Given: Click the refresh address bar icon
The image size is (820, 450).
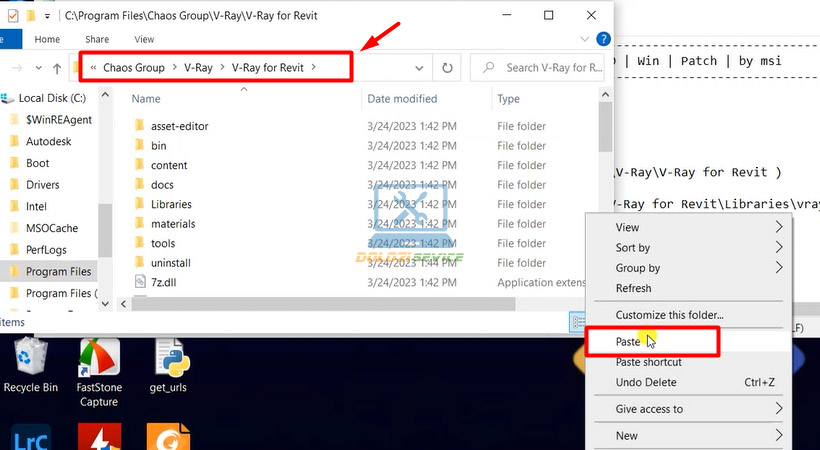Looking at the screenshot, I should pyautogui.click(x=447, y=68).
